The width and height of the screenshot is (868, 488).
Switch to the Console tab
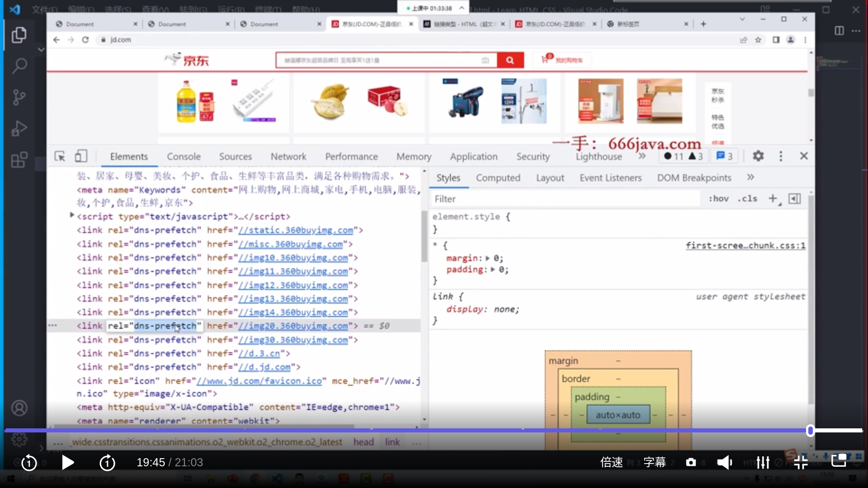(x=184, y=157)
